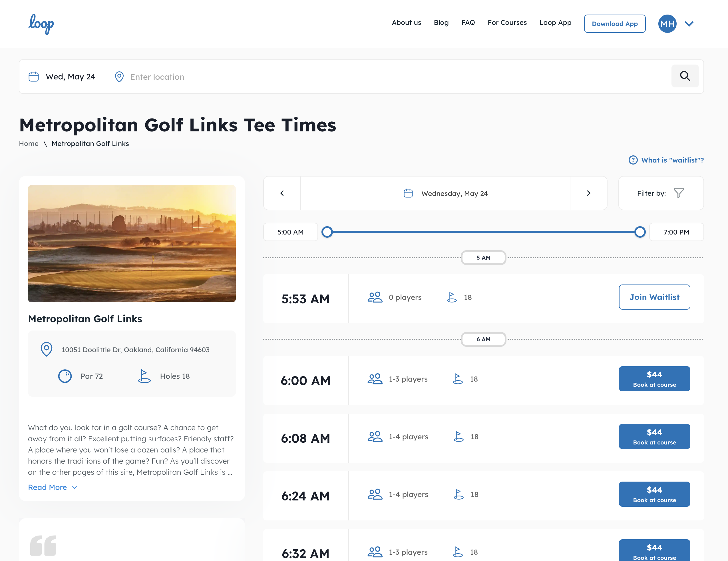
Task: Click the location pin icon in the search bar
Action: (119, 77)
